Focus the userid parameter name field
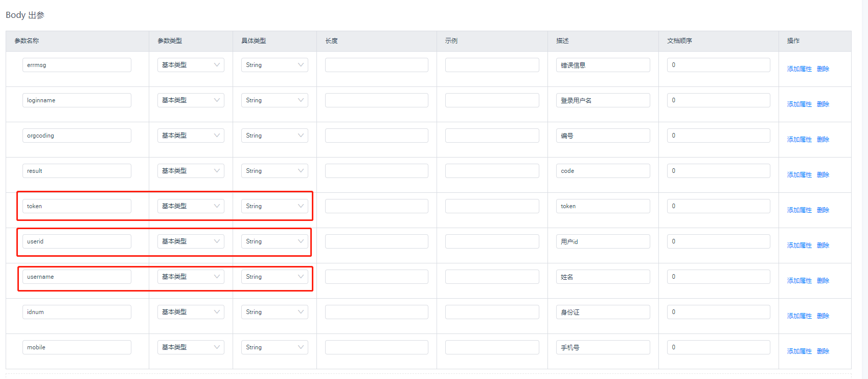Screen dimensions: 868x379 (x=77, y=241)
